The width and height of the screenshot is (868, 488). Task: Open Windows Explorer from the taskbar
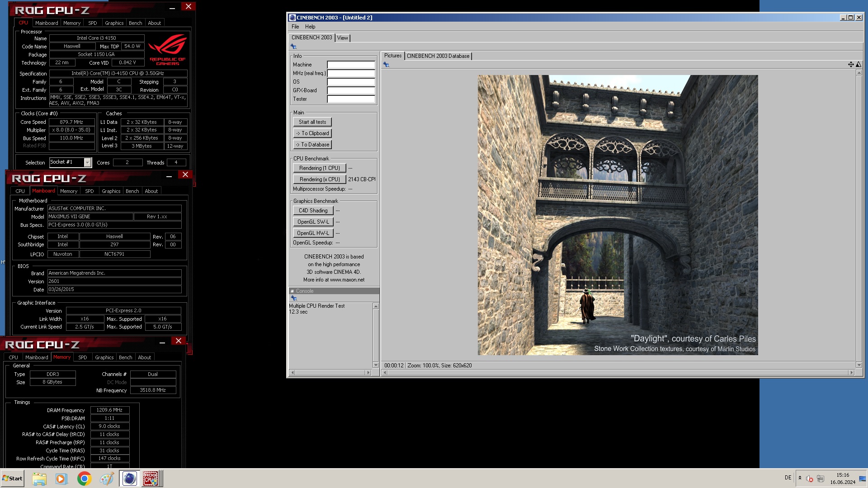click(x=39, y=479)
